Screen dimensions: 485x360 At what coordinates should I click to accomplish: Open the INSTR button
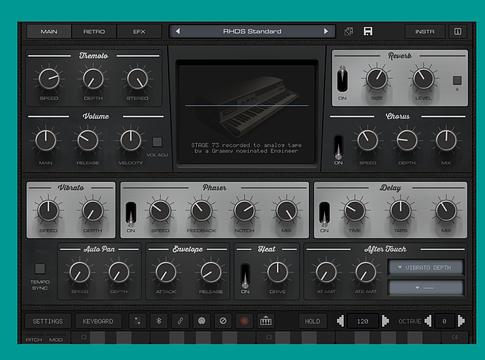pos(425,32)
